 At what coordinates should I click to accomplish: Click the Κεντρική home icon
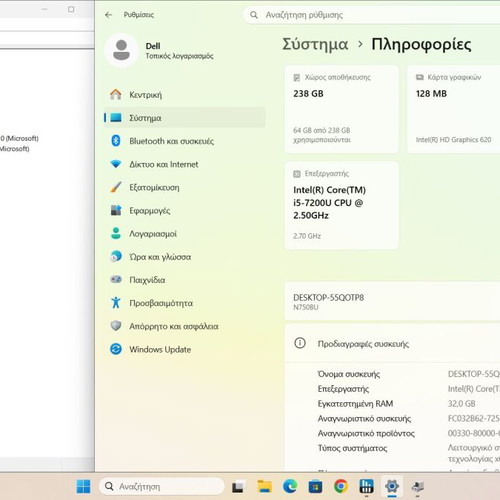pos(116,94)
